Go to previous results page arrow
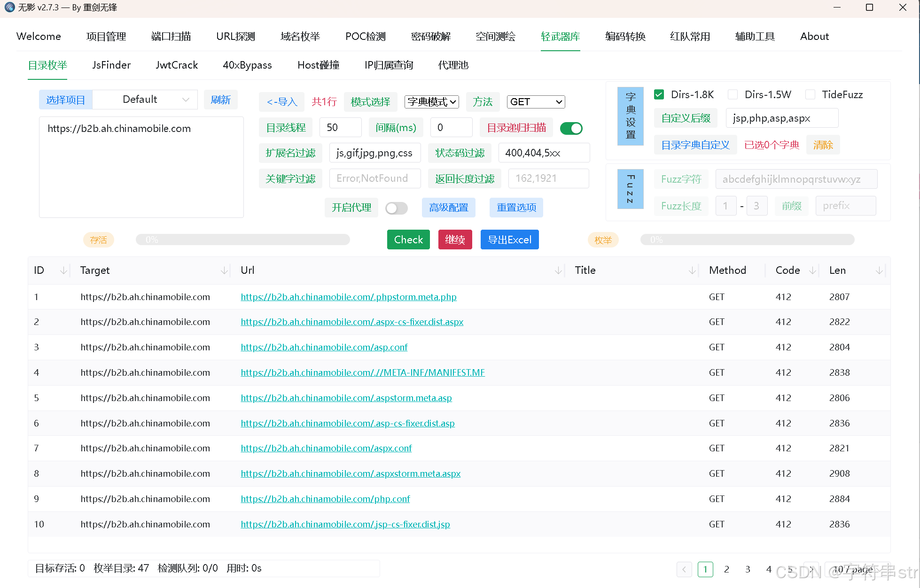Image resolution: width=920 pixels, height=588 pixels. pyautogui.click(x=684, y=569)
